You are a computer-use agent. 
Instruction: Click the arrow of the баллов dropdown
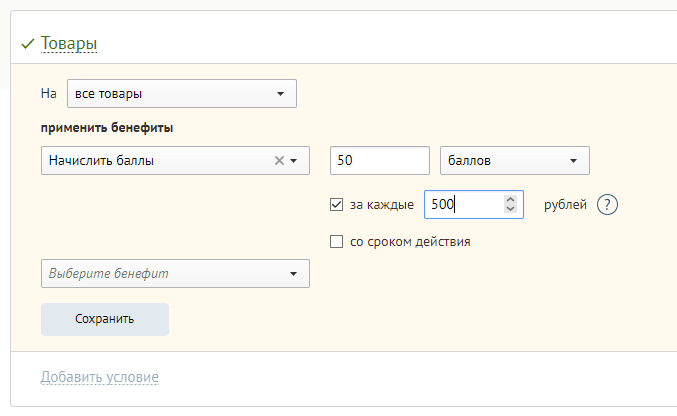click(x=573, y=161)
